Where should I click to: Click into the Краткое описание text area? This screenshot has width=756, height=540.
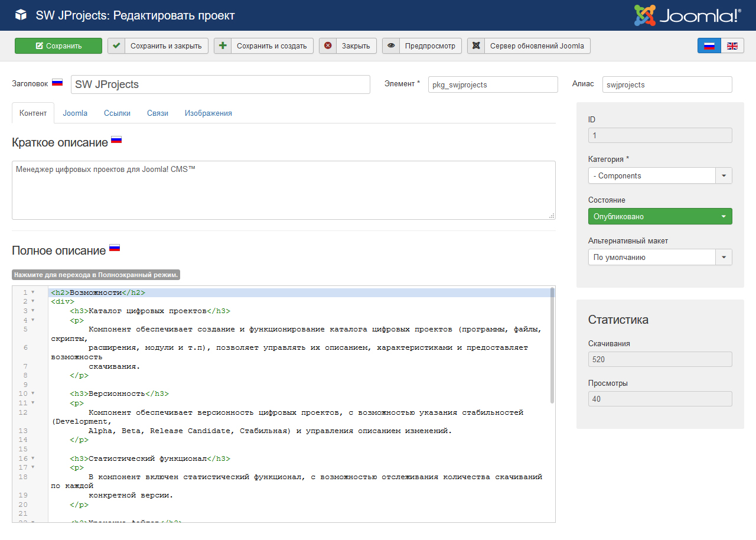click(x=283, y=190)
